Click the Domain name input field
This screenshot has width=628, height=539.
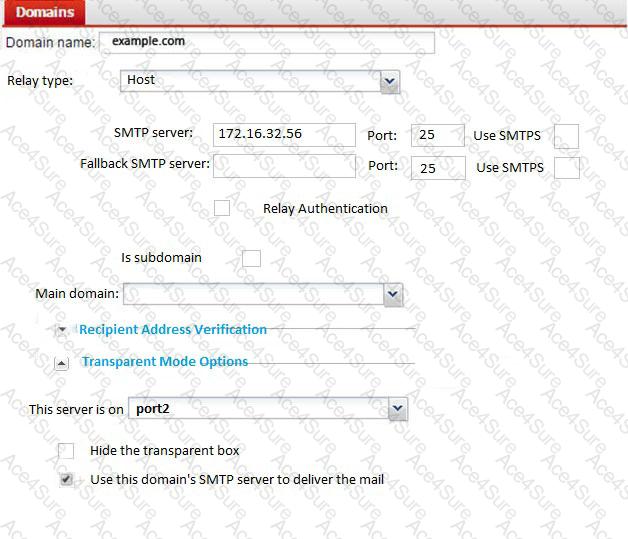pyautogui.click(x=266, y=43)
